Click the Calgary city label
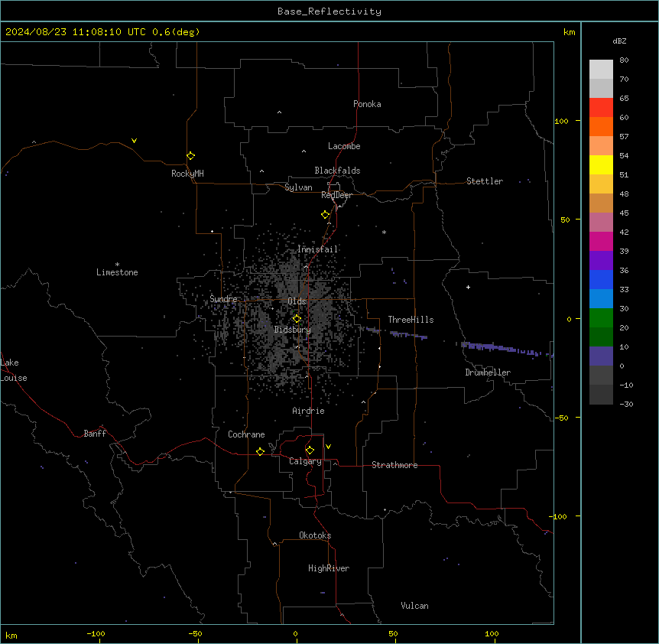The height and width of the screenshot is (644, 659). 305,461
